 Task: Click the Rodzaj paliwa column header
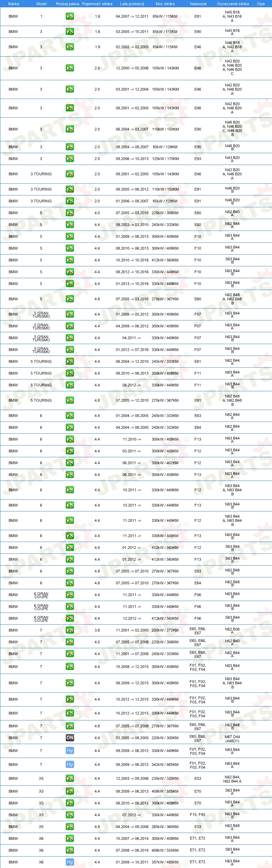tap(68, 4)
